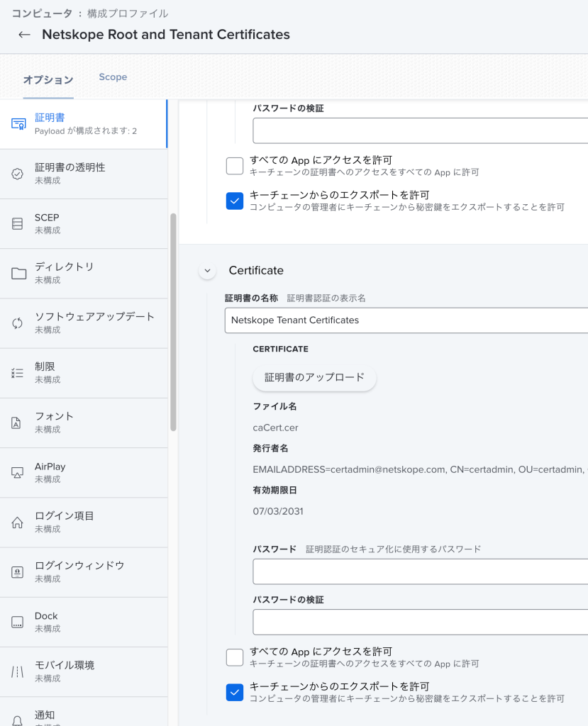Open the ログインウィンドウ payload settings
588x726 pixels.
[84, 572]
